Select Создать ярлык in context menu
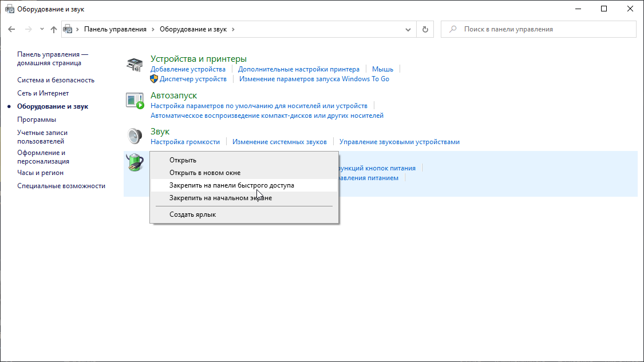Viewport: 644px width, 362px height. 192,214
